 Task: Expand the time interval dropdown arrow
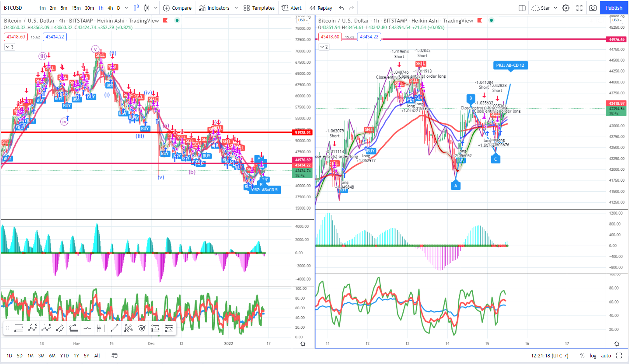coord(126,8)
